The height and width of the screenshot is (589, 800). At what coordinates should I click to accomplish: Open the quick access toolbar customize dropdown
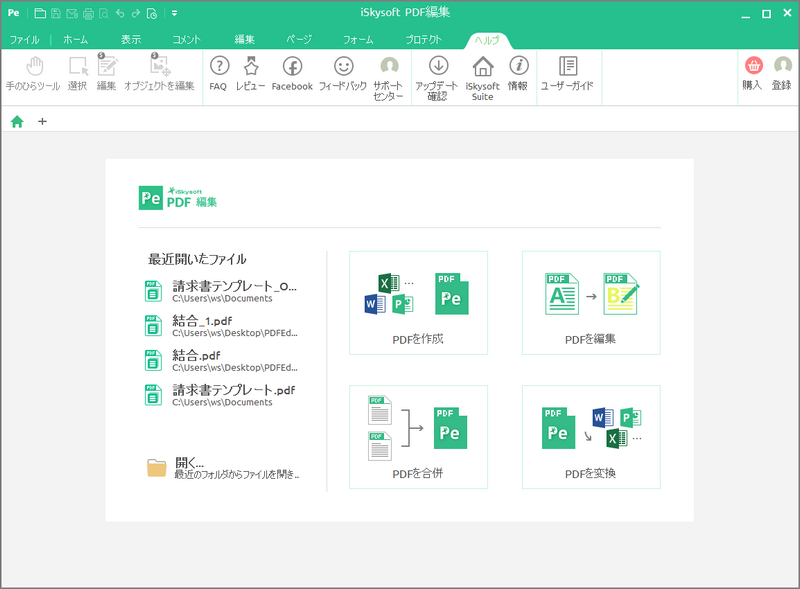click(x=174, y=13)
